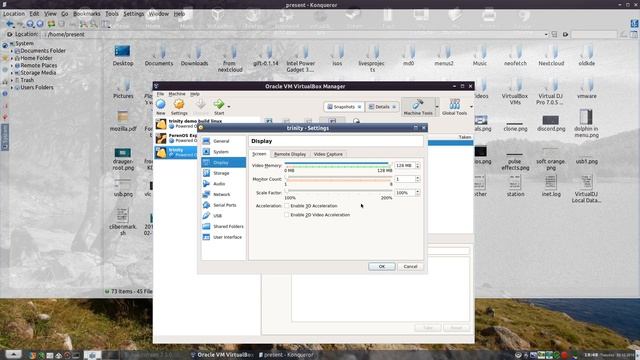Switch to the Screen tab

point(259,154)
